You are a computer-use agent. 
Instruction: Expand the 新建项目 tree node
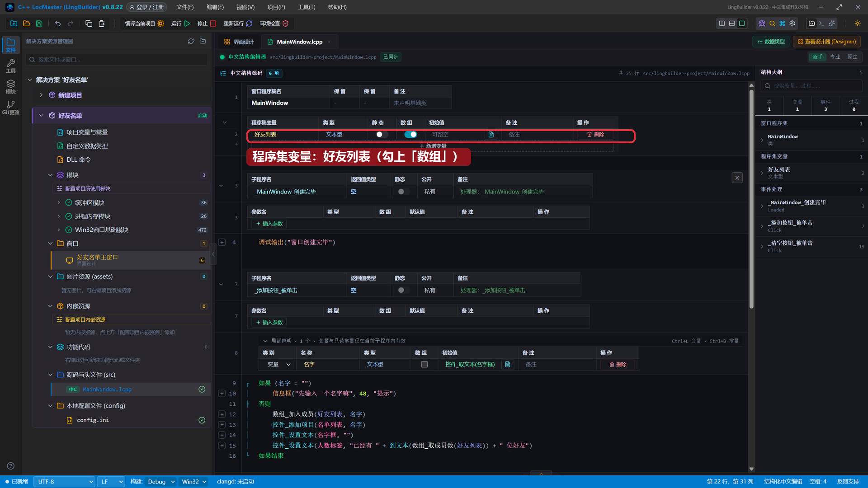click(41, 95)
